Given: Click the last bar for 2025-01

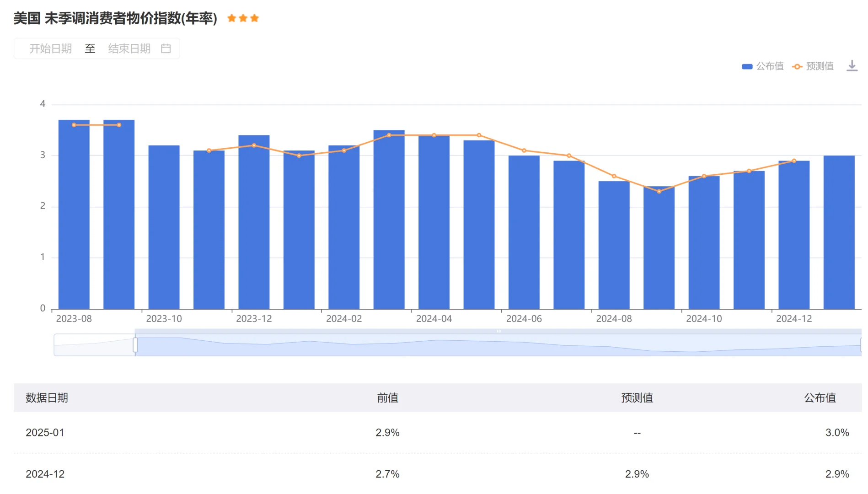Looking at the screenshot, I should pos(839,232).
